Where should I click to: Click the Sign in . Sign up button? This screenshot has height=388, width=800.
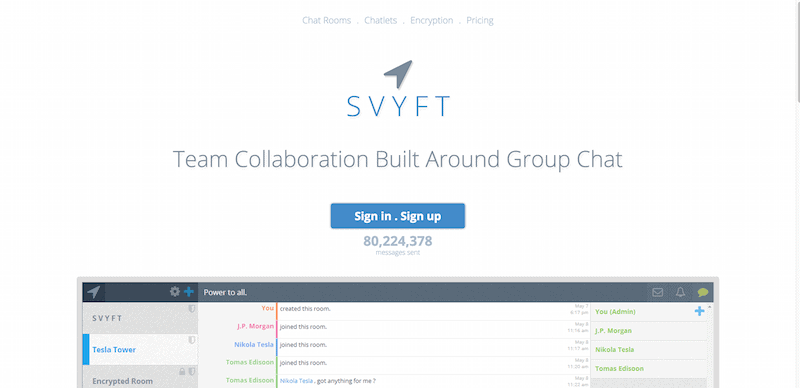[x=397, y=216]
